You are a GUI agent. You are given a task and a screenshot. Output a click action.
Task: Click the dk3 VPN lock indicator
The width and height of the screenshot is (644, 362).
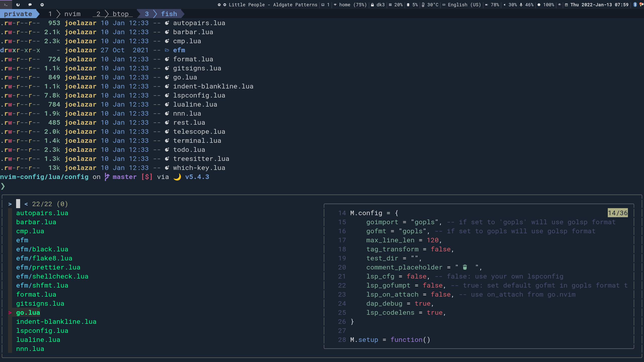pos(378,5)
